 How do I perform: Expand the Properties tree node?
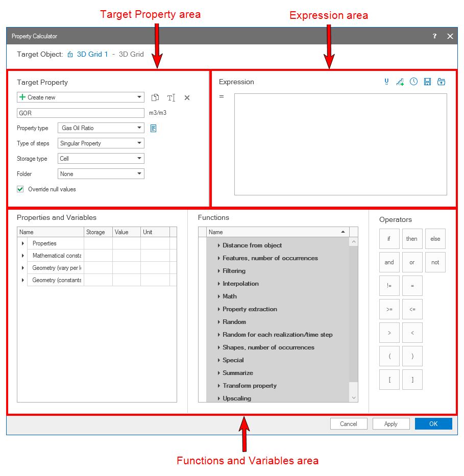(x=23, y=243)
